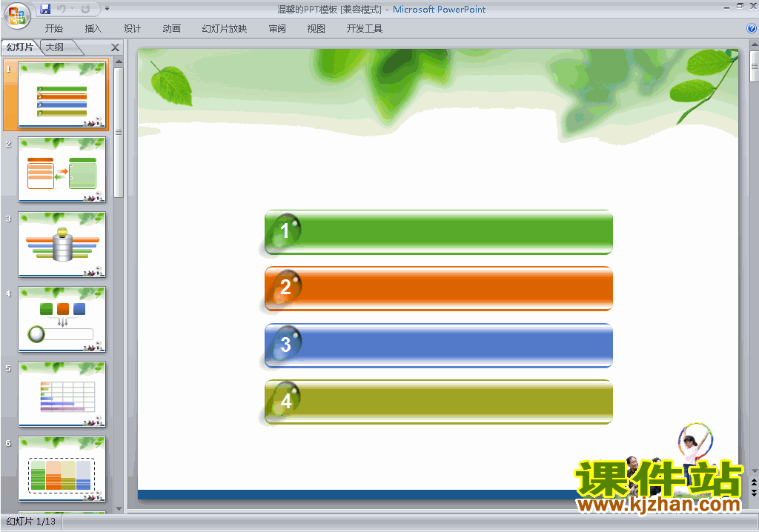The width and height of the screenshot is (759, 532).
Task: Select slide 2 thumbnail
Action: click(62, 170)
